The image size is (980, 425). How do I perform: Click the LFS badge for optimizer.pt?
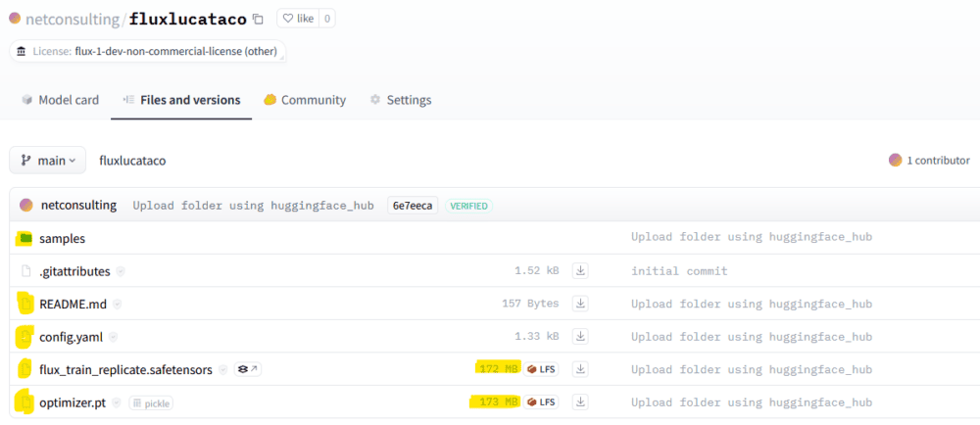(x=541, y=401)
